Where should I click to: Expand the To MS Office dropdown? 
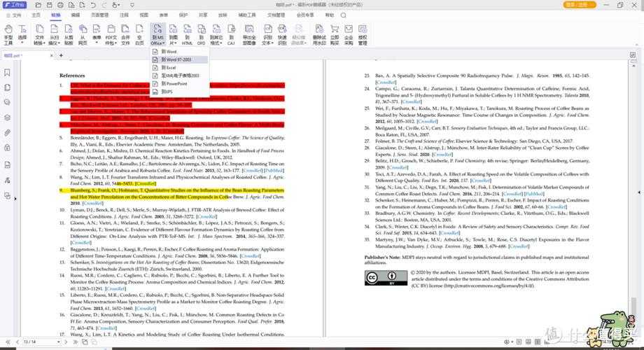(x=157, y=36)
